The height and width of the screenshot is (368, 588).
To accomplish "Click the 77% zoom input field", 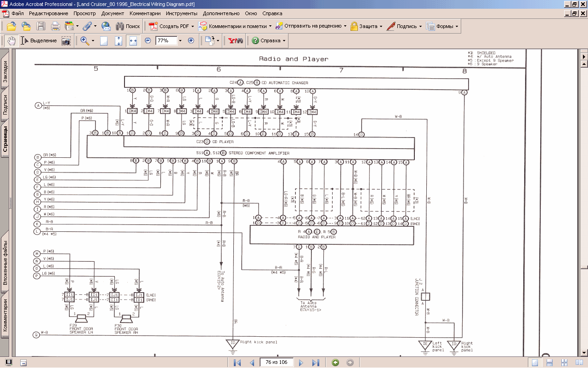I will tap(165, 40).
